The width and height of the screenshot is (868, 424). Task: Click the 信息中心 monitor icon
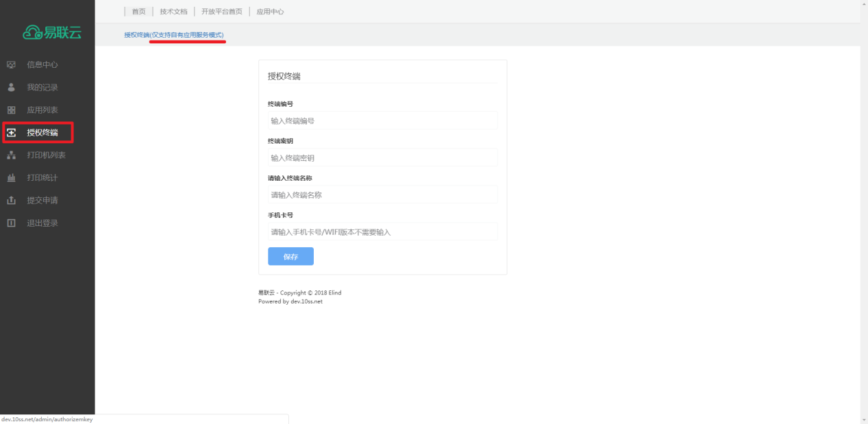coord(11,65)
